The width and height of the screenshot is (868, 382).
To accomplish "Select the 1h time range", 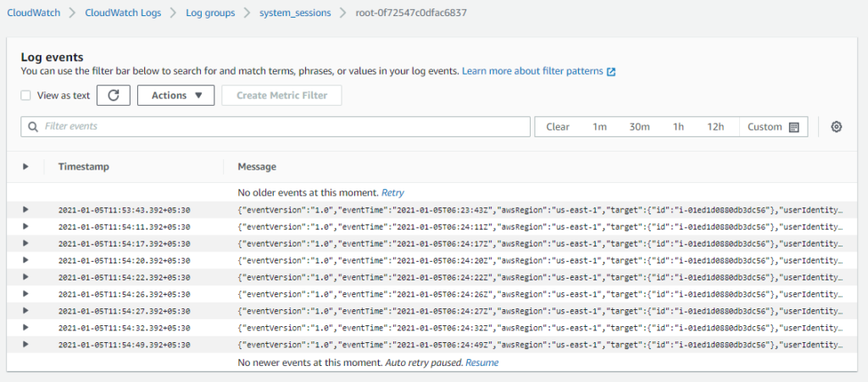I will [678, 126].
